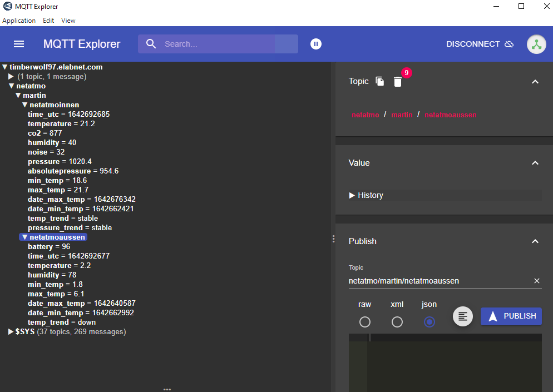Click the netatmoaussen breadcrumb link
Image resolution: width=553 pixels, height=392 pixels.
click(451, 115)
